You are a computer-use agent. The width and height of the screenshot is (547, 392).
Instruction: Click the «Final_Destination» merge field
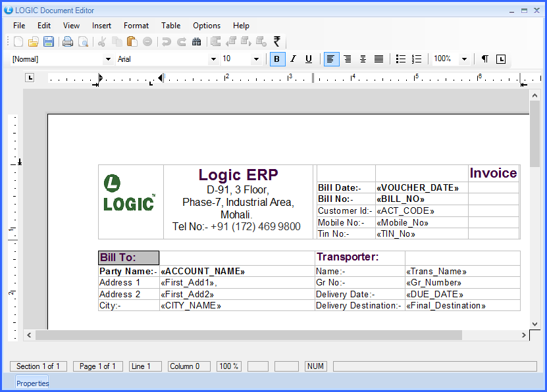click(446, 306)
